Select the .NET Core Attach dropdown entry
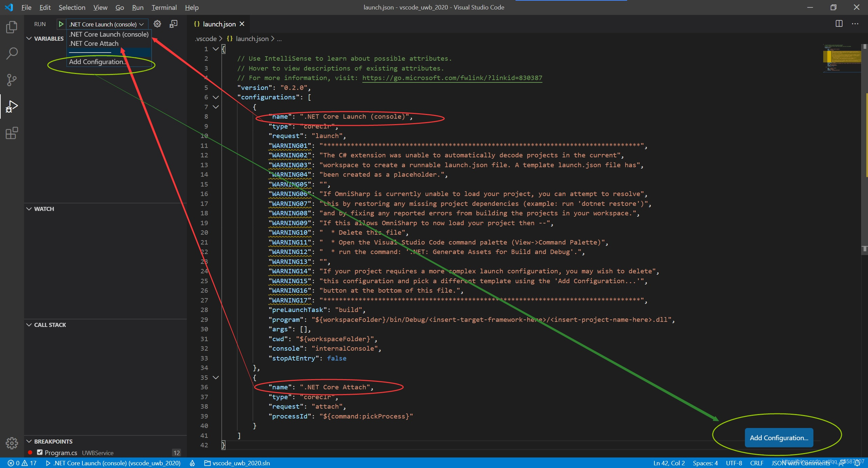 pos(93,43)
